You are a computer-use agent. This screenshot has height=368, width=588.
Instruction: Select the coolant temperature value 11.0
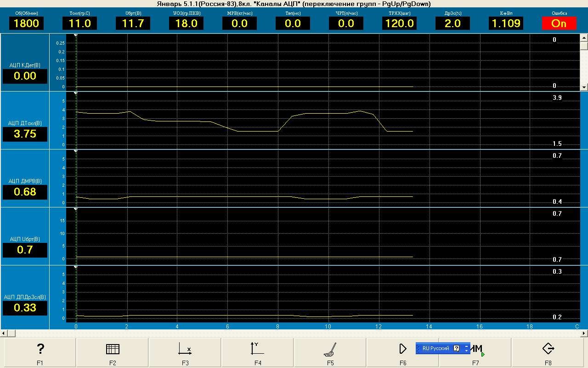(x=80, y=23)
